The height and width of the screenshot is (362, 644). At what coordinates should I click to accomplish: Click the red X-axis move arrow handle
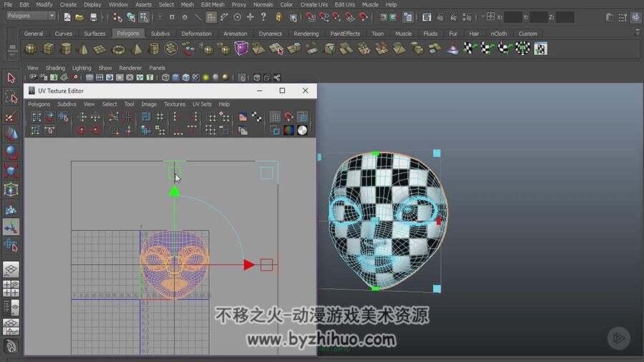[248, 265]
